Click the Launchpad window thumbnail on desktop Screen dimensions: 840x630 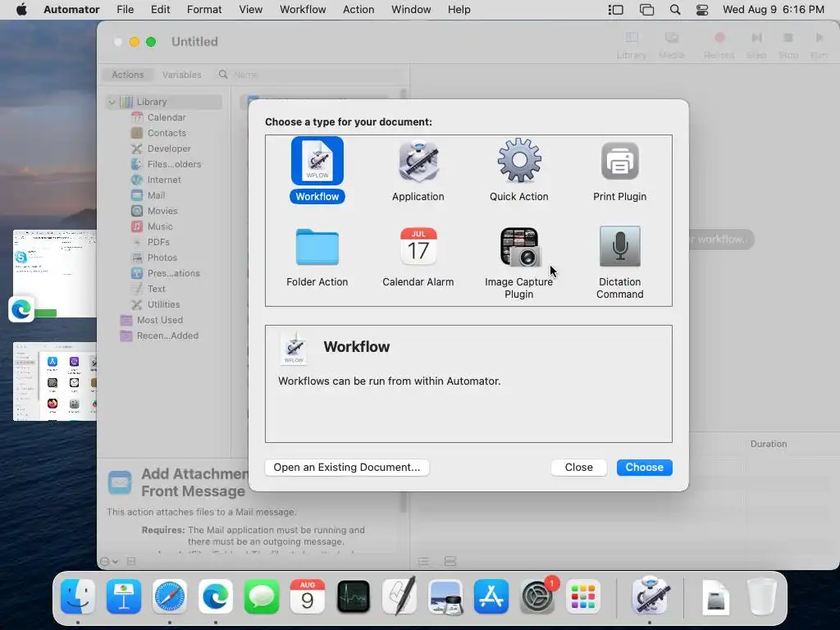(55, 381)
